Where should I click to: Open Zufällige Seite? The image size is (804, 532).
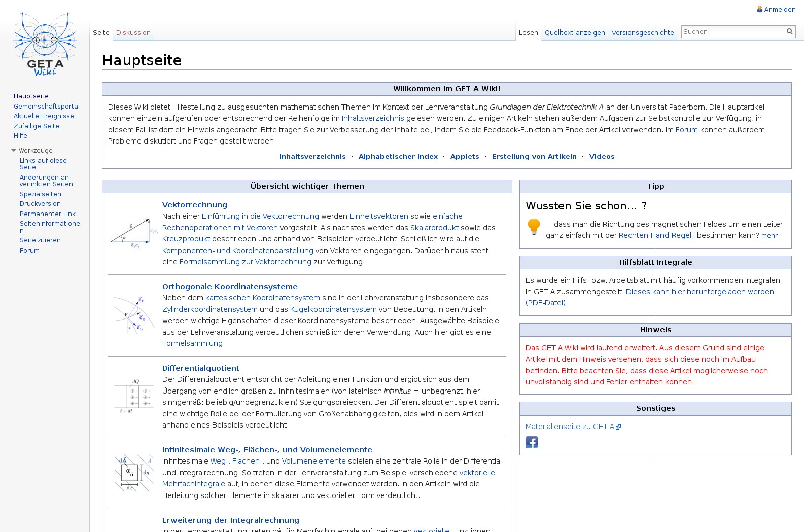[37, 126]
